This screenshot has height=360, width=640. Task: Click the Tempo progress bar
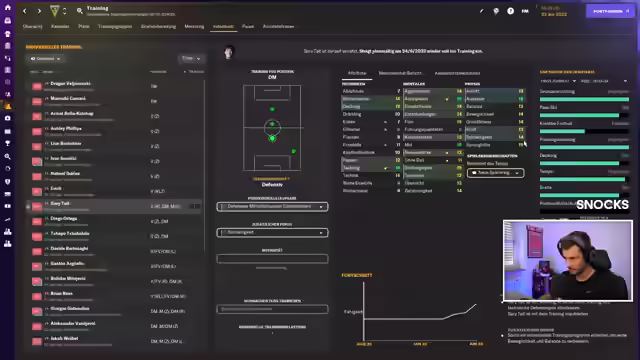pyautogui.click(x=584, y=180)
